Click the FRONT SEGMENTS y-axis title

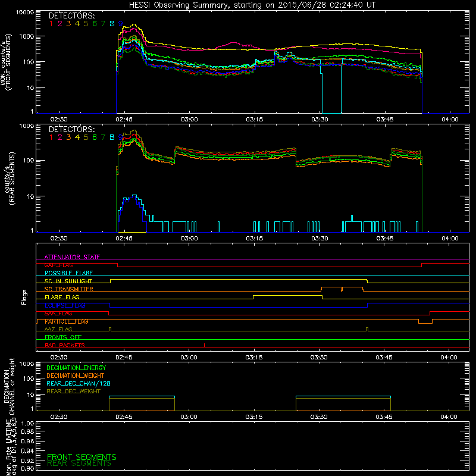click(5, 62)
